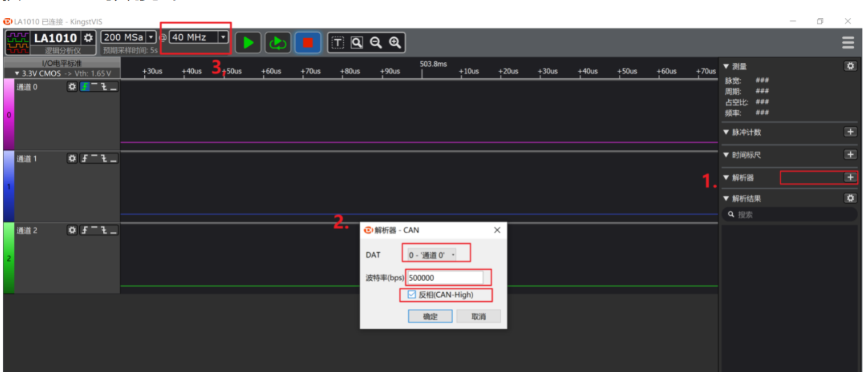Minimize the KingstVIS window

pos(793,21)
